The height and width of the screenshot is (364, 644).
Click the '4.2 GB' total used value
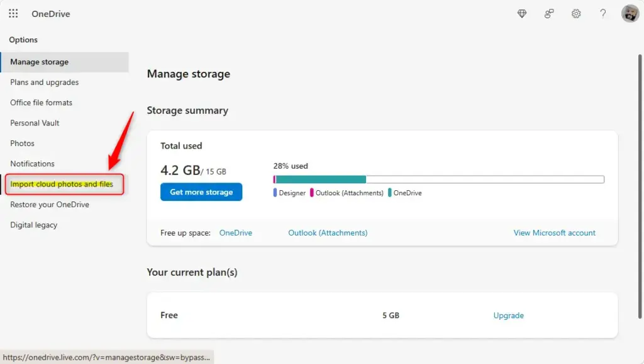coord(180,170)
